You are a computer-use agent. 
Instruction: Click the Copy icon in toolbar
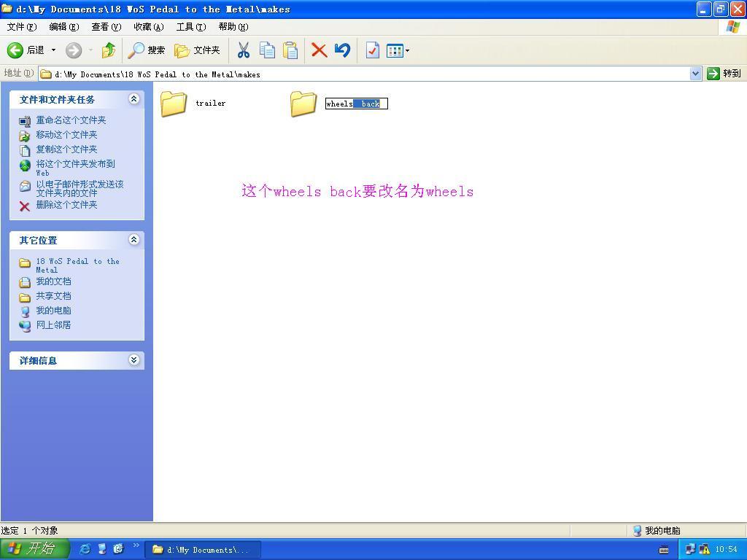click(x=268, y=50)
